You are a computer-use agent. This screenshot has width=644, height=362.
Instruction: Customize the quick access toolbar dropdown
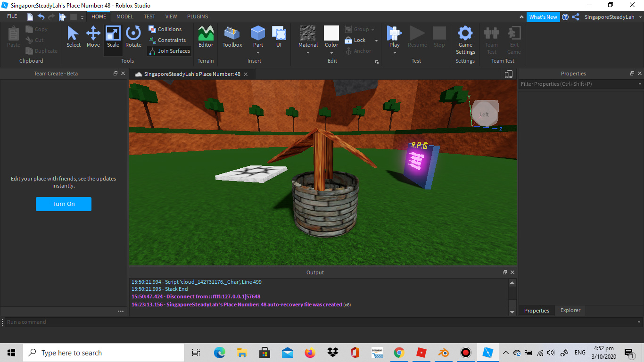(82, 17)
